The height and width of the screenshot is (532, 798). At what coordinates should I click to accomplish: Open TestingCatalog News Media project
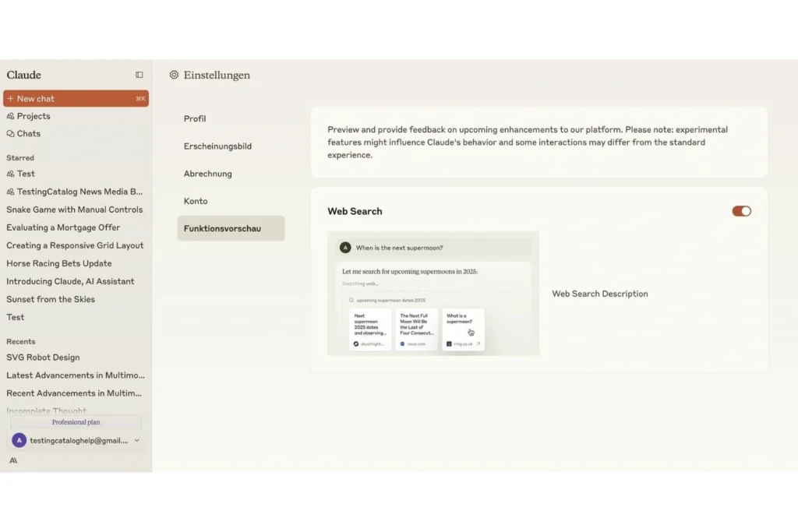coord(80,192)
